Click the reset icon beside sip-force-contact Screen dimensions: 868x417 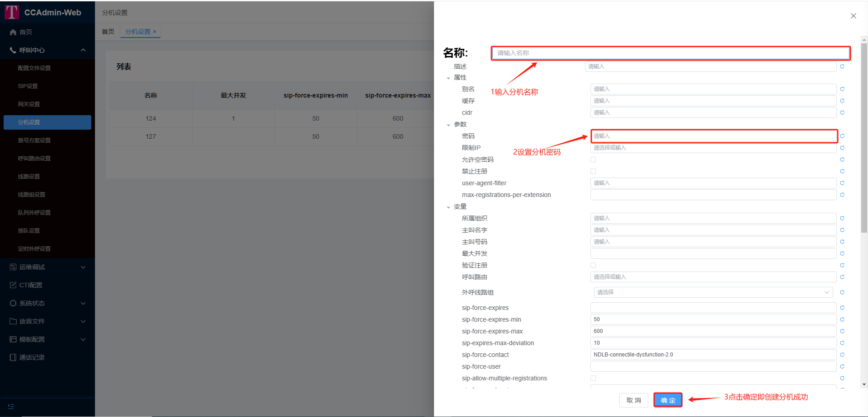click(842, 355)
